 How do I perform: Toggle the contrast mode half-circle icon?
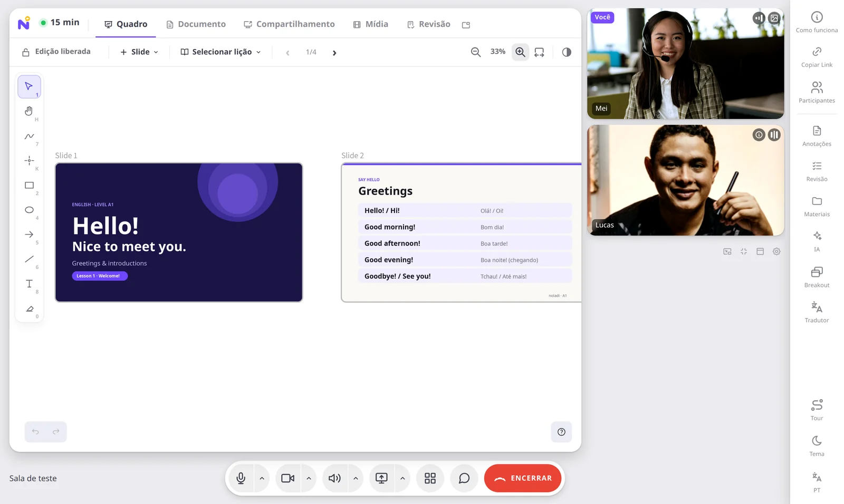click(x=567, y=52)
